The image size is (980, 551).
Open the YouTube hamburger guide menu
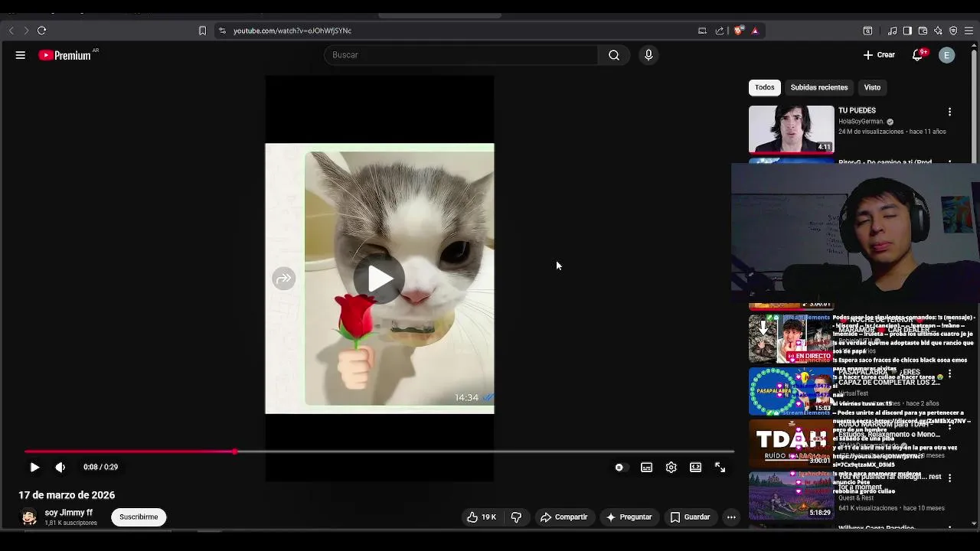coord(21,55)
